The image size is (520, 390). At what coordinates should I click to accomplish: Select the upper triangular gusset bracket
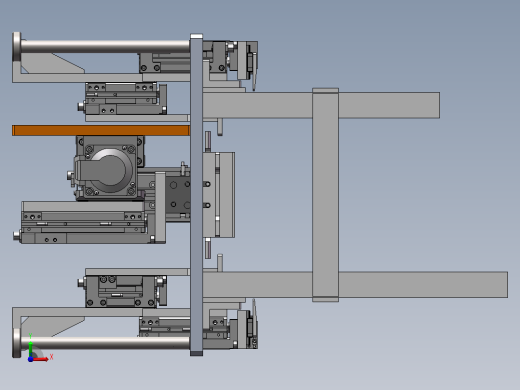coord(53,63)
